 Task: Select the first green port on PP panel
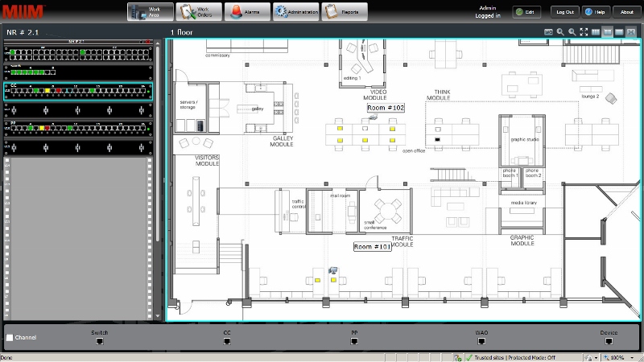tap(31, 129)
